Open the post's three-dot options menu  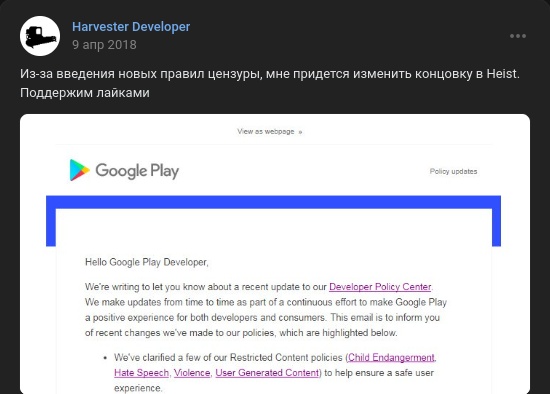click(518, 36)
